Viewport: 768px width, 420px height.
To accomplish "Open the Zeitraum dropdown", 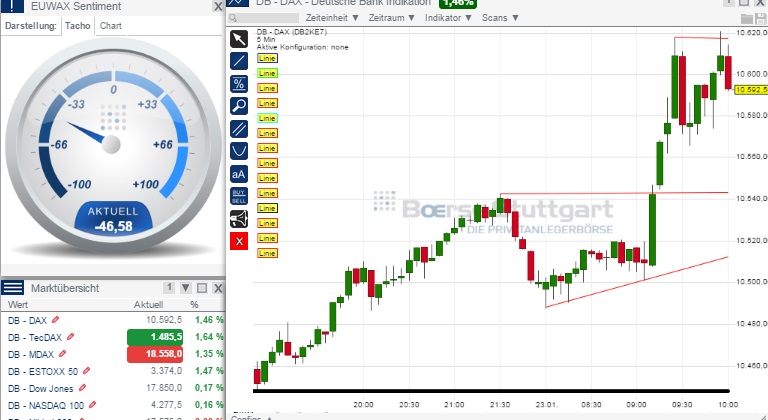I will pos(391,18).
